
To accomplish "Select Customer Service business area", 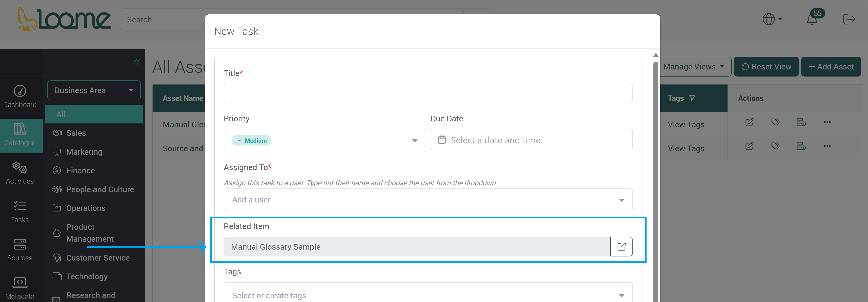I will pos(98,258).
